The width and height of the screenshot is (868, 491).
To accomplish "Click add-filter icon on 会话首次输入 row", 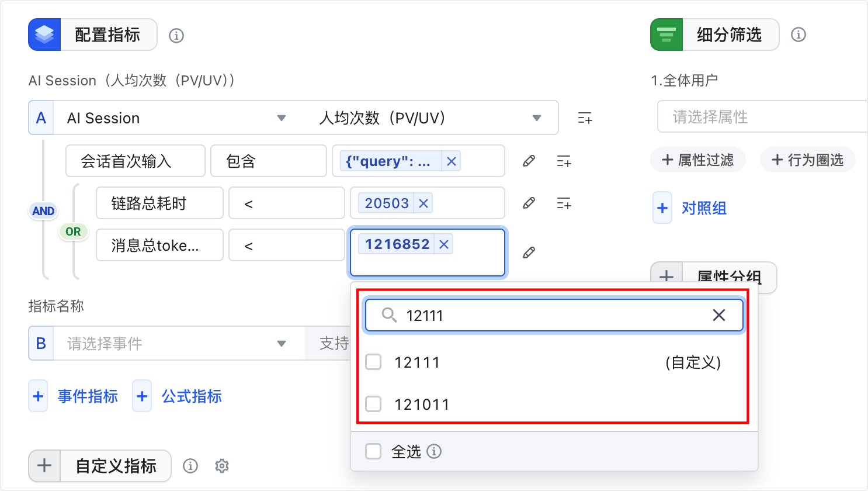I will coord(564,161).
